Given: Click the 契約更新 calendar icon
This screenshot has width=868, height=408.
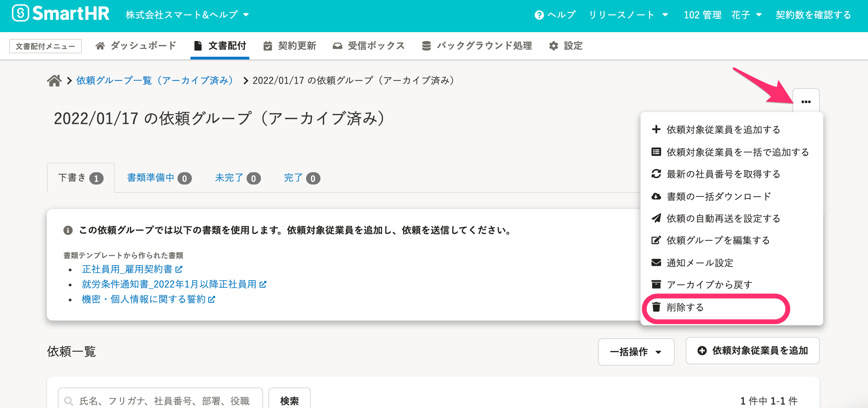Looking at the screenshot, I should pyautogui.click(x=267, y=46).
